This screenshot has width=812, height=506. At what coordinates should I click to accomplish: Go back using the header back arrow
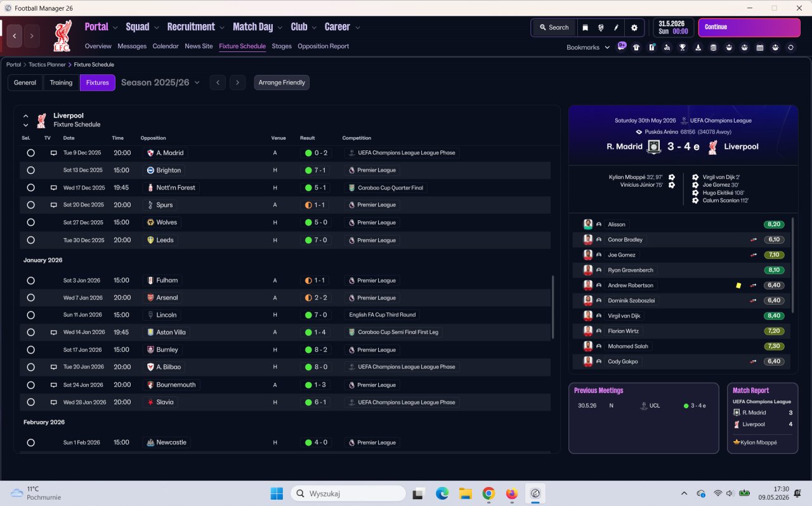15,36
